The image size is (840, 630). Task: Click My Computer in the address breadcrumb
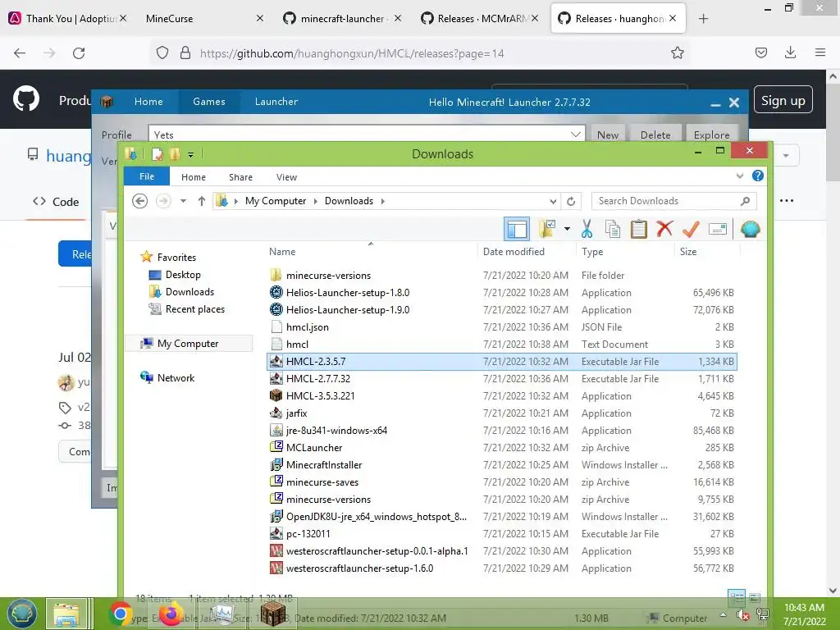coord(276,201)
